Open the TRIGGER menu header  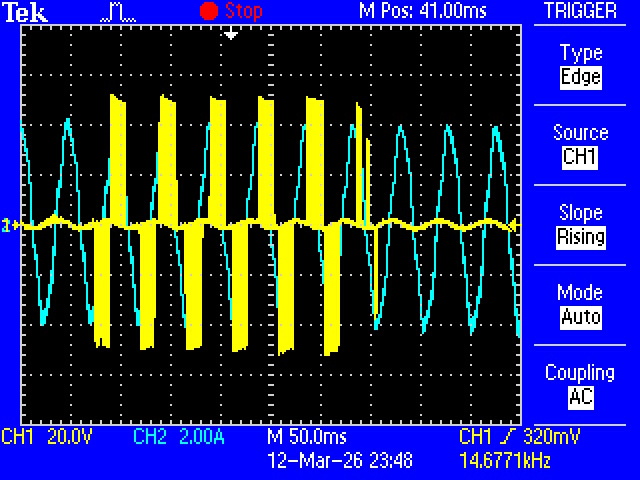point(580,11)
